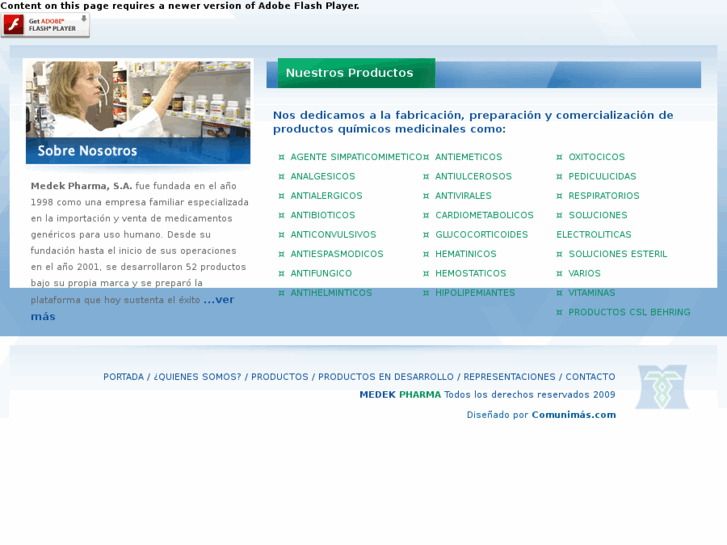Select the SOLUCIONES ESTERIL link
The image size is (727, 545).
tap(618, 254)
